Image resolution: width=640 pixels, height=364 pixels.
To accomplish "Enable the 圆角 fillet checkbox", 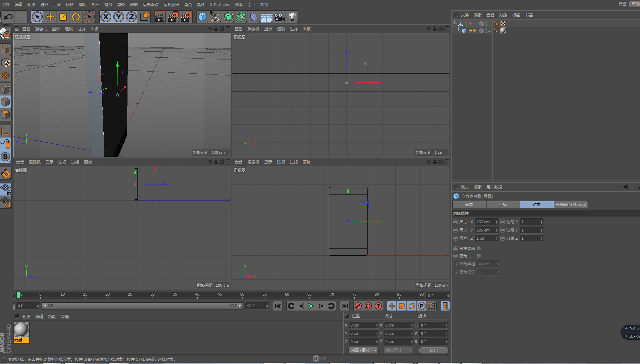I will click(x=479, y=256).
